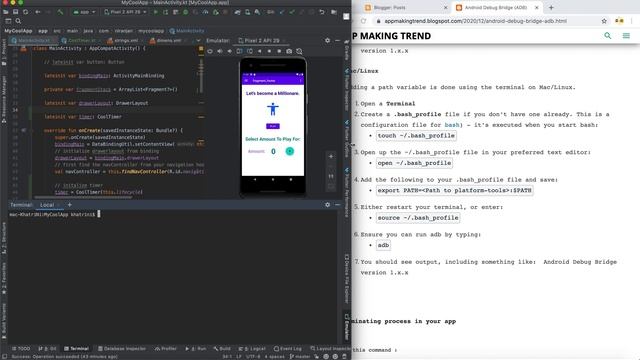Open the Emulator panel settings gear
The width and height of the screenshot is (640, 360).
[327, 40]
